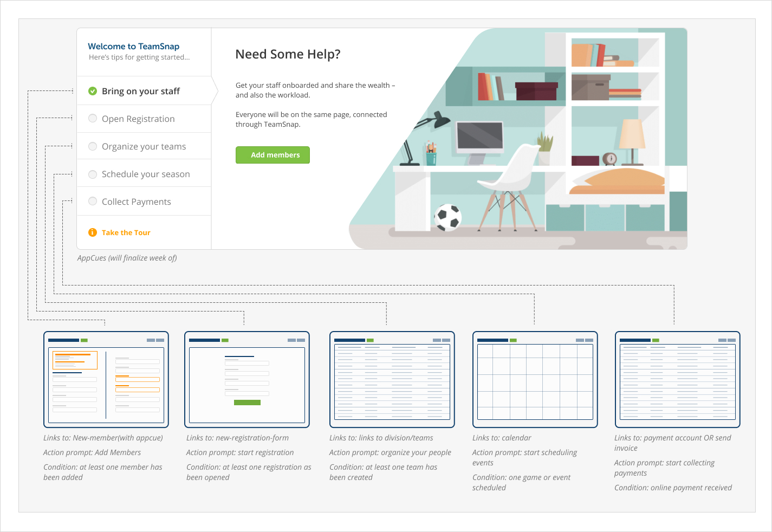Click the orange info icon beside Take the Tour
This screenshot has width=772, height=532.
[x=93, y=232]
